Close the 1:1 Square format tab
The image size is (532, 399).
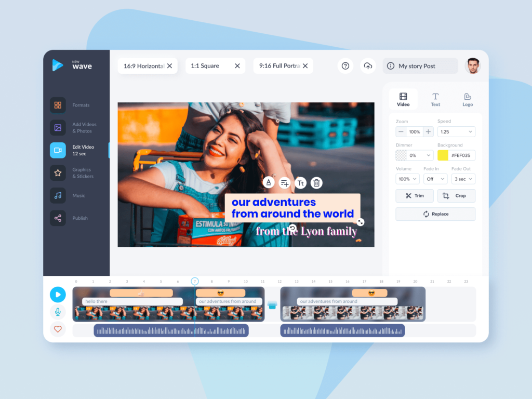pos(237,66)
